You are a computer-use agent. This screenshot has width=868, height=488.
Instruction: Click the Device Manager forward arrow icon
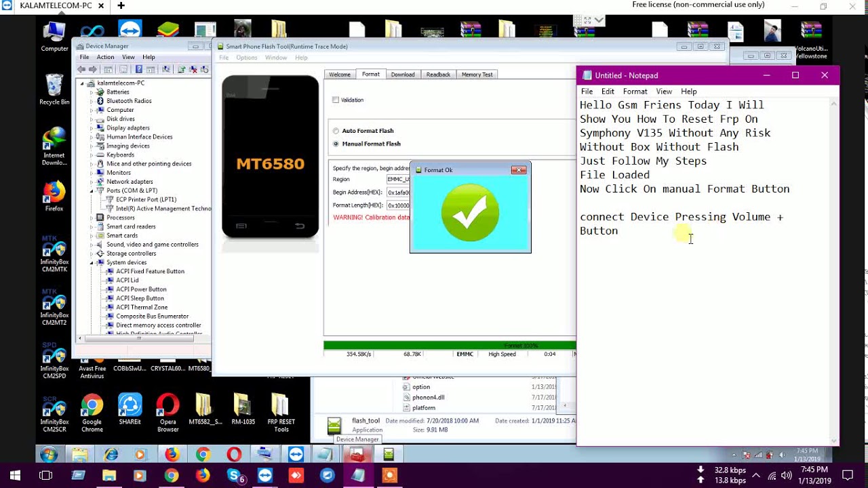tap(92, 69)
